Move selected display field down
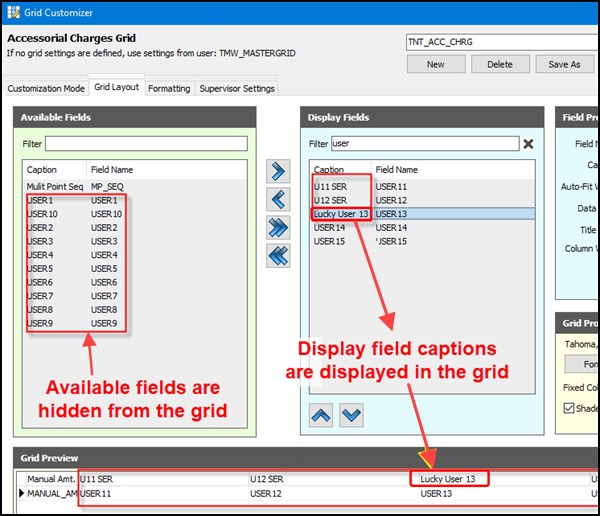Image resolution: width=600 pixels, height=516 pixels. (x=351, y=414)
